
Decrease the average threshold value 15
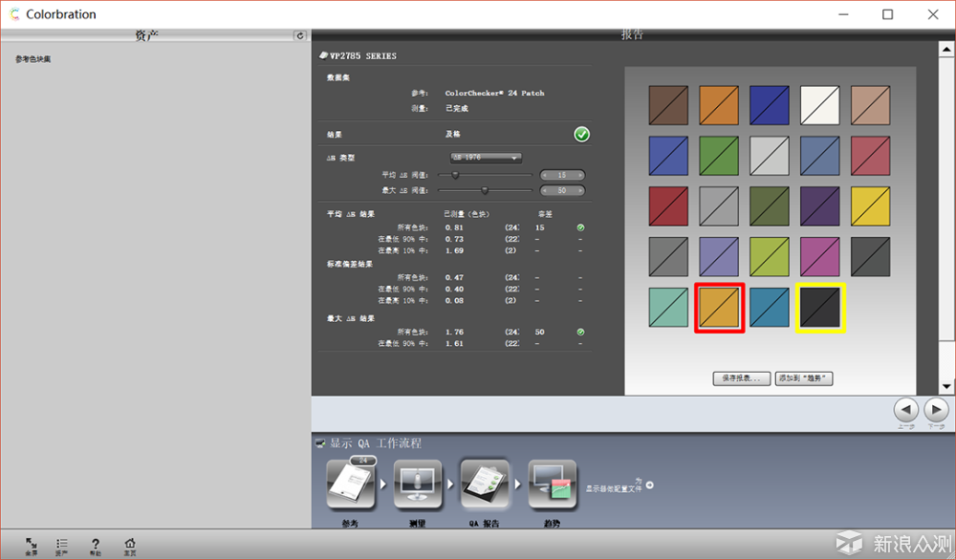pyautogui.click(x=545, y=175)
